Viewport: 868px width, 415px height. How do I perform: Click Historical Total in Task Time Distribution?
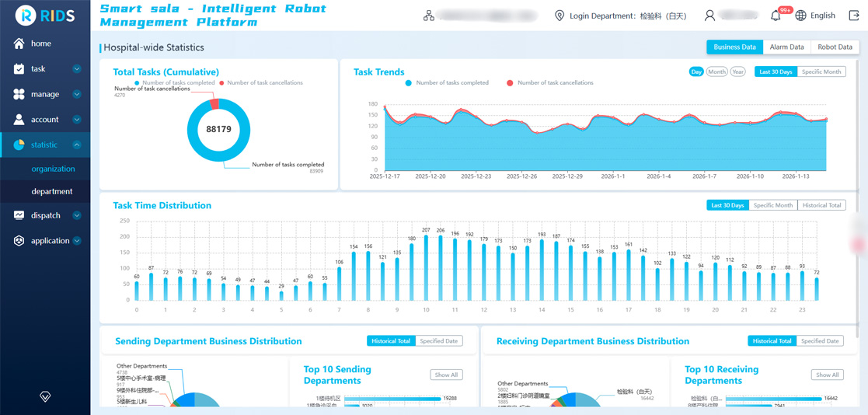[x=821, y=205]
